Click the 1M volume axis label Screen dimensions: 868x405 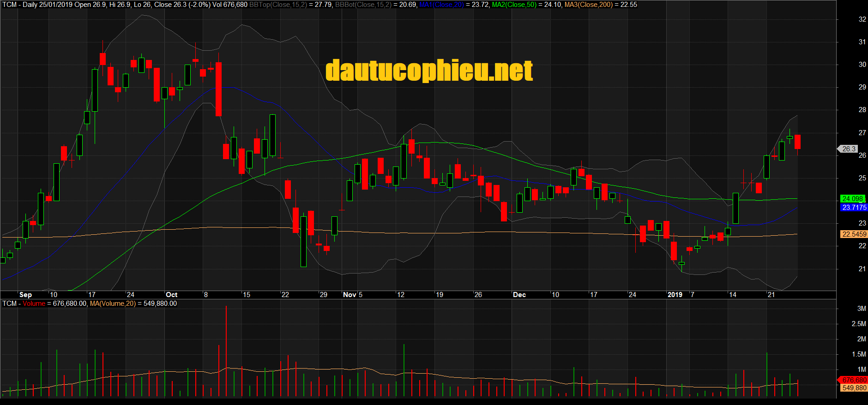click(862, 369)
